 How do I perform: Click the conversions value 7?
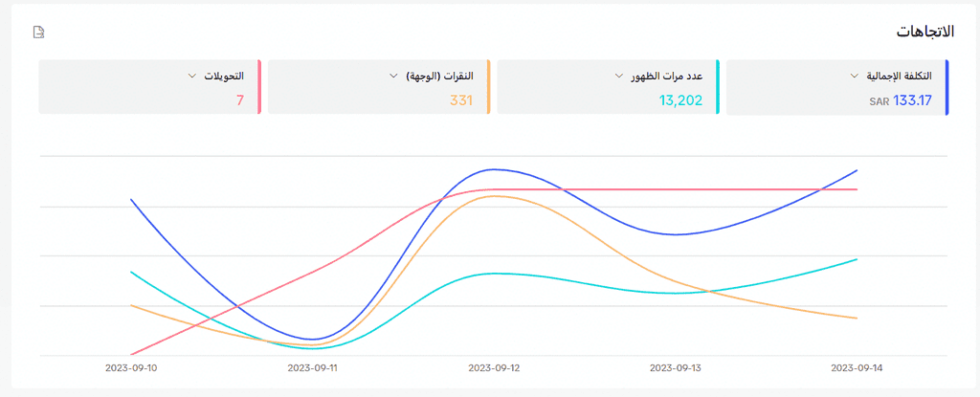[239, 99]
